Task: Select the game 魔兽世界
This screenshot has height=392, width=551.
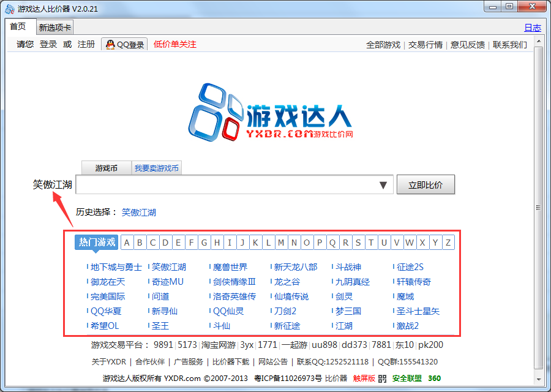Action: point(230,267)
